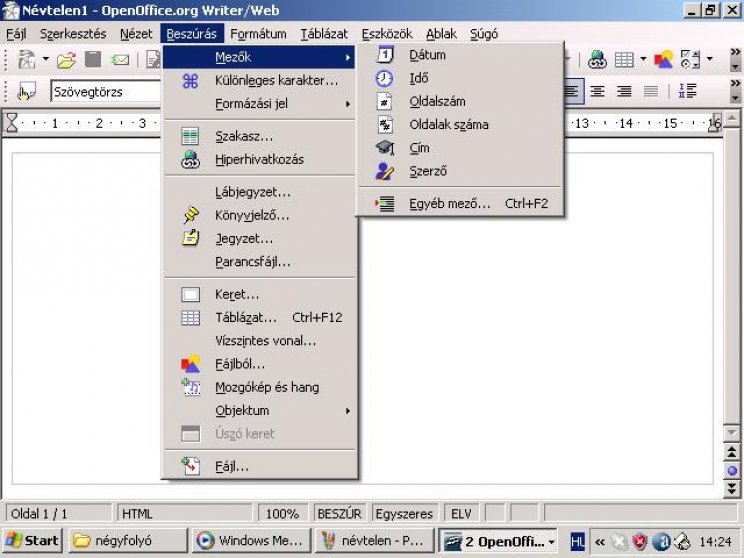
Task: Choose Táblázat… Ctrl+F12 entry
Action: pos(259,318)
